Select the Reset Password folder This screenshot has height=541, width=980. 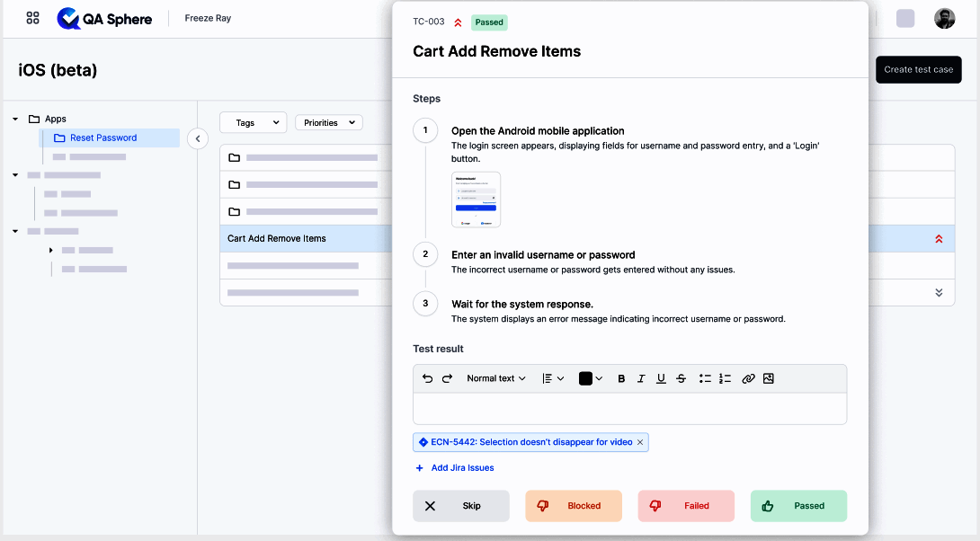[x=102, y=137]
